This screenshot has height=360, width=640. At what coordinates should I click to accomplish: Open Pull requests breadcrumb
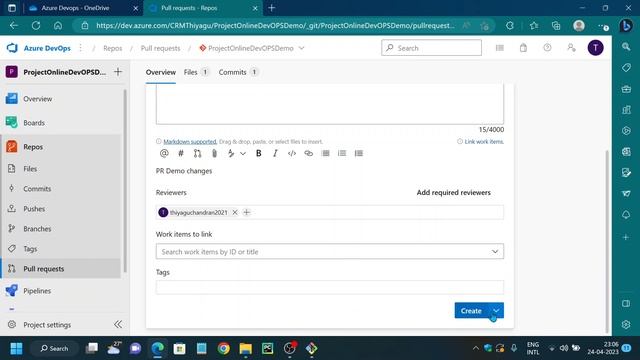(160, 48)
